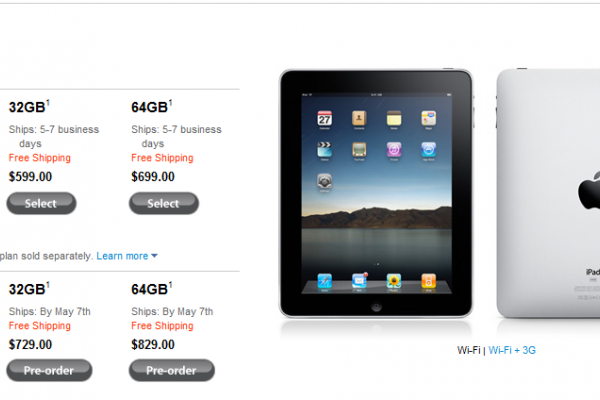Click the Videos clapperboard icon
The width and height of the screenshot is (600, 400).
coord(324,150)
